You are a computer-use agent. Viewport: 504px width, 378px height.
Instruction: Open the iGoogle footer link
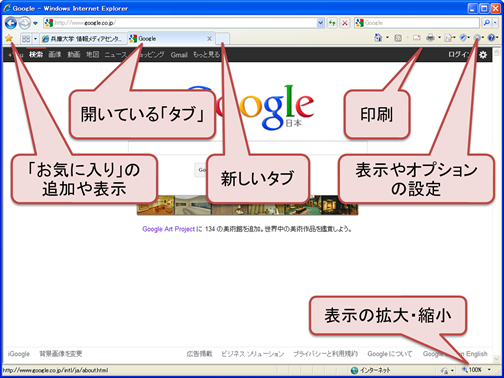click(x=19, y=354)
